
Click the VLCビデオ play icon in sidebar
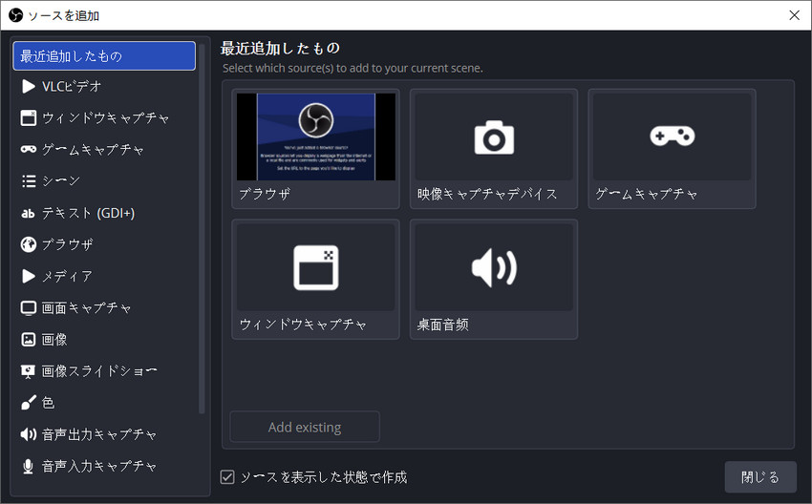[x=29, y=87]
